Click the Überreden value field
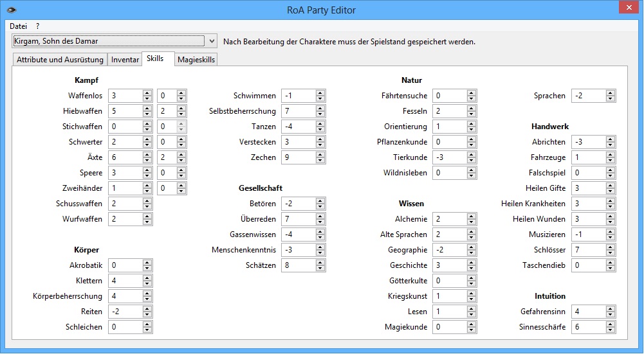644x354 pixels. click(298, 219)
